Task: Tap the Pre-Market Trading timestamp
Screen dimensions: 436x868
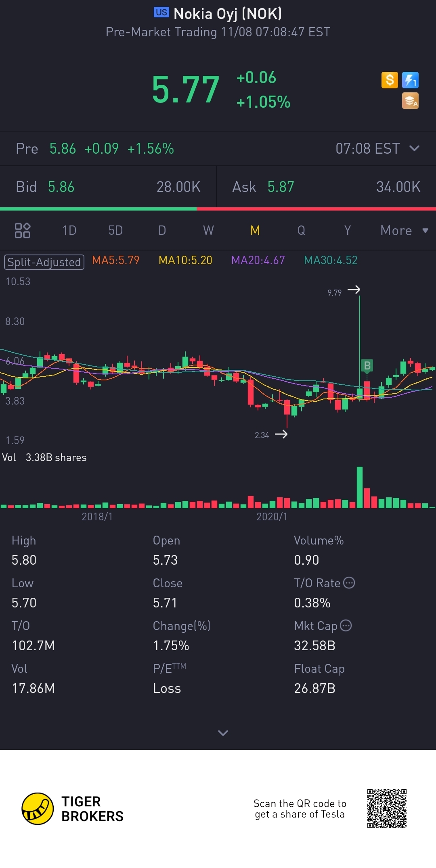Action: [218, 32]
